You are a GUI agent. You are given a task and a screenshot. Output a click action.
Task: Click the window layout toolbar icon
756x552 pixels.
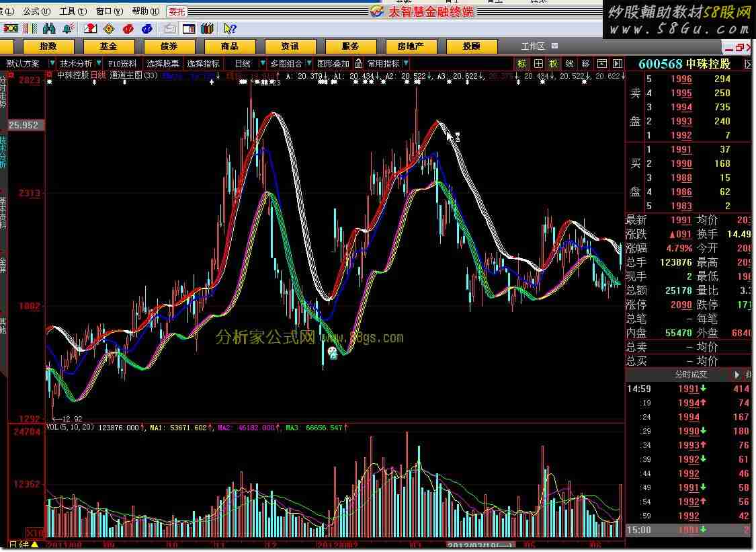point(189,29)
